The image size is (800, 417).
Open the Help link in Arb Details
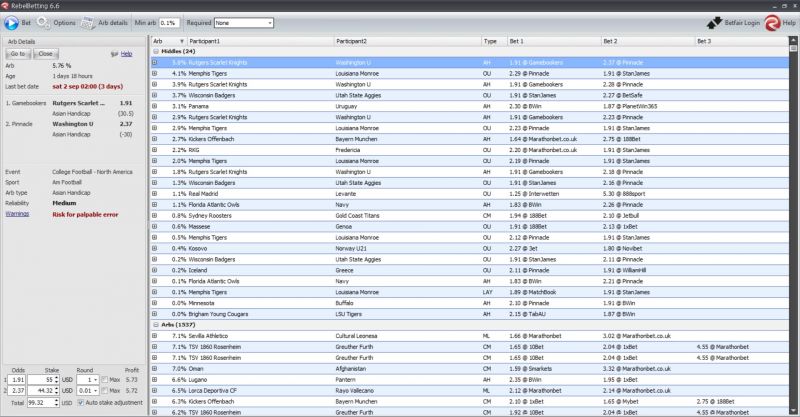pos(127,54)
